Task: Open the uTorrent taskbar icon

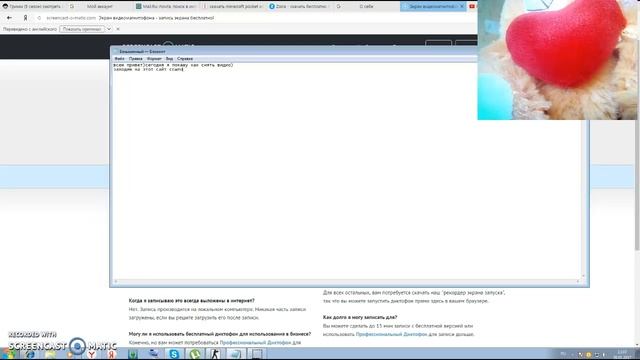Action: click(195, 354)
